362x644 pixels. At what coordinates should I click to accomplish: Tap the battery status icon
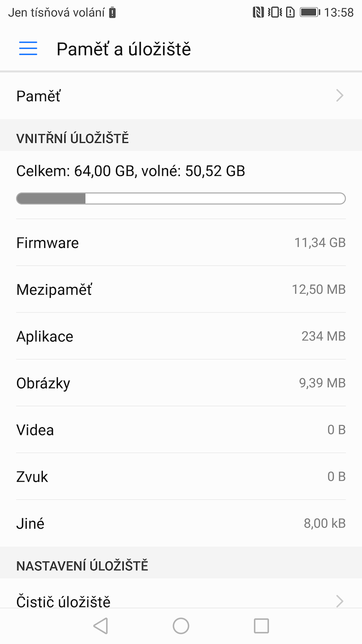310,13
